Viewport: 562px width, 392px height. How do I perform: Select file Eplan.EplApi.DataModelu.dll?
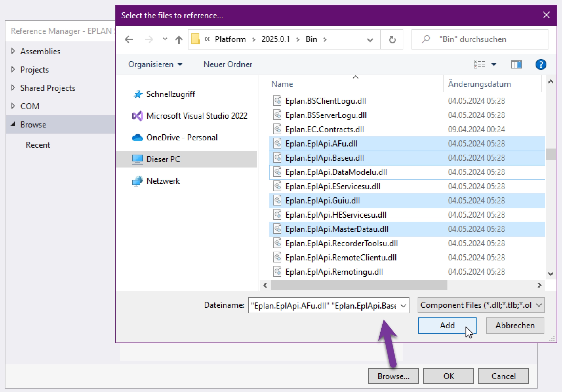pos(407,172)
